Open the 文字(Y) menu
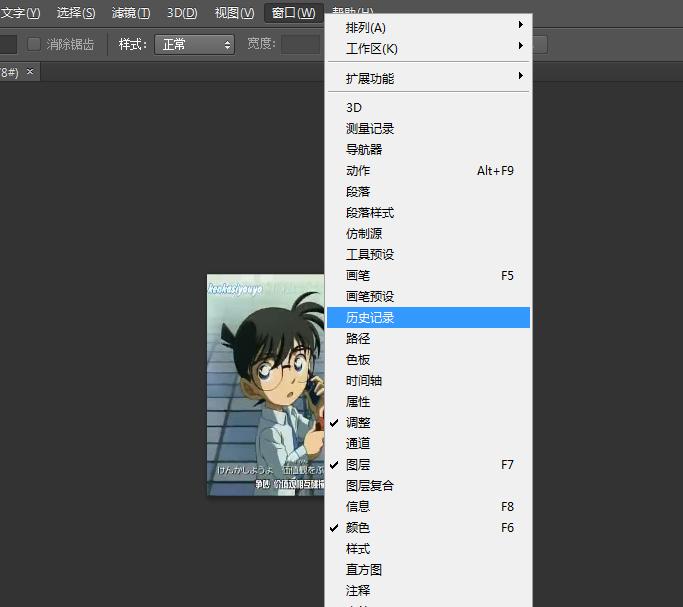683x607 pixels. pyautogui.click(x=20, y=13)
